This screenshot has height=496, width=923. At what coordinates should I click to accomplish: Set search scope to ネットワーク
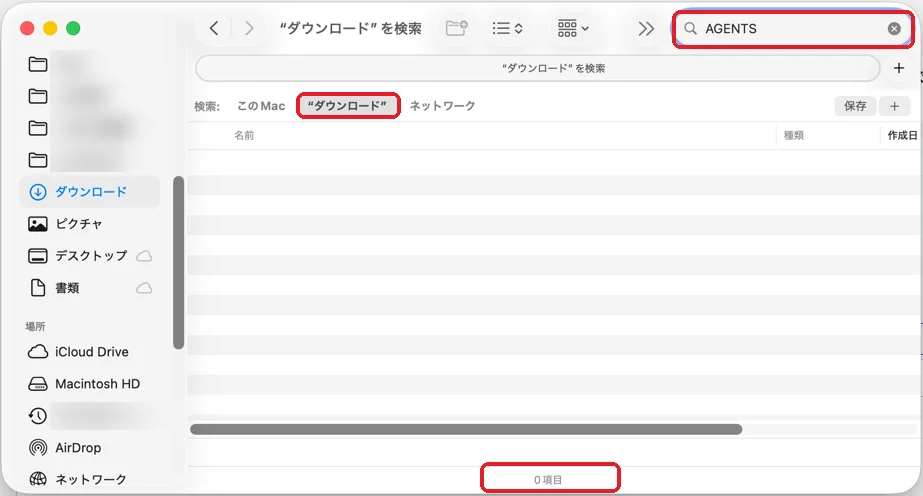[x=442, y=106]
